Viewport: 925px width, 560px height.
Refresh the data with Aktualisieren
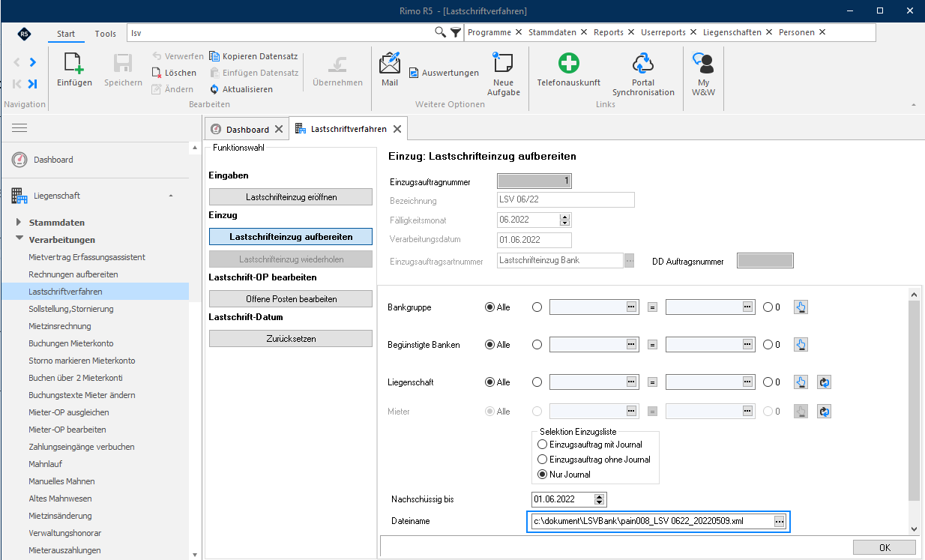(x=241, y=89)
